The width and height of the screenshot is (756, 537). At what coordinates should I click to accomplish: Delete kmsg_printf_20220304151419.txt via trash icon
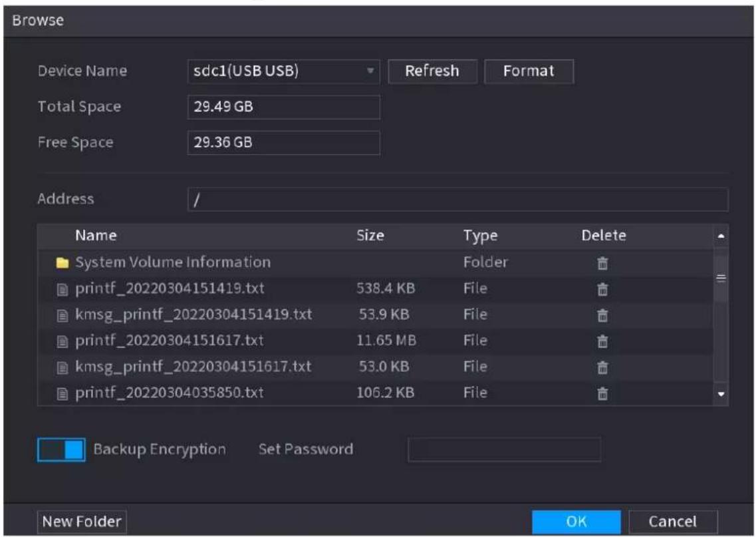point(602,315)
